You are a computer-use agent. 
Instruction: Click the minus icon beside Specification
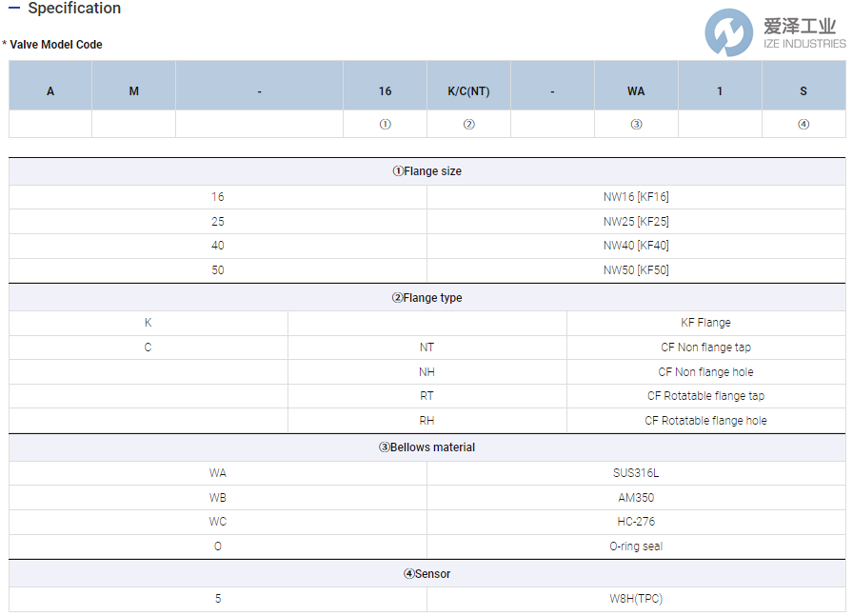(13, 9)
